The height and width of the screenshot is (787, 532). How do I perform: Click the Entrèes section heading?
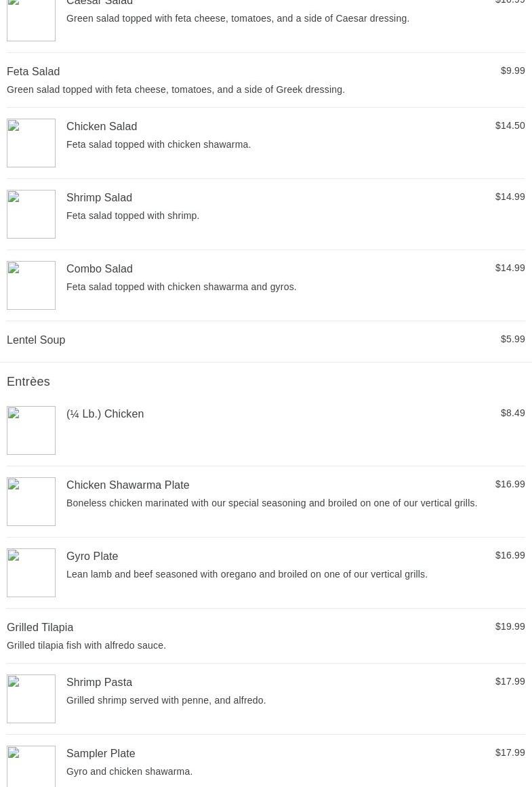click(x=28, y=382)
